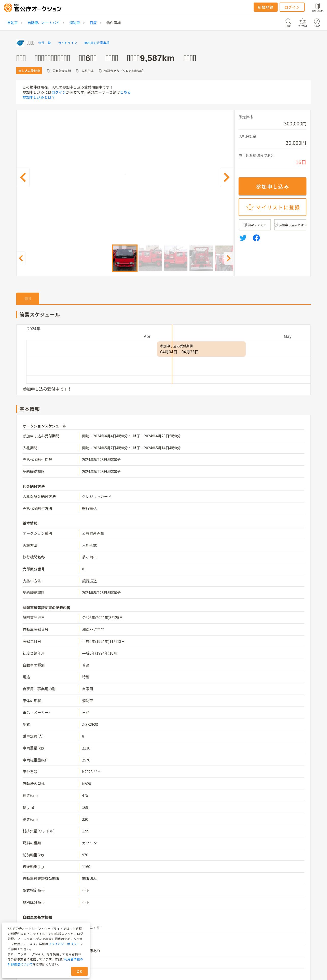Click 湘南88さ**** registration number
The height and width of the screenshot is (980, 327).
coord(93,630)
